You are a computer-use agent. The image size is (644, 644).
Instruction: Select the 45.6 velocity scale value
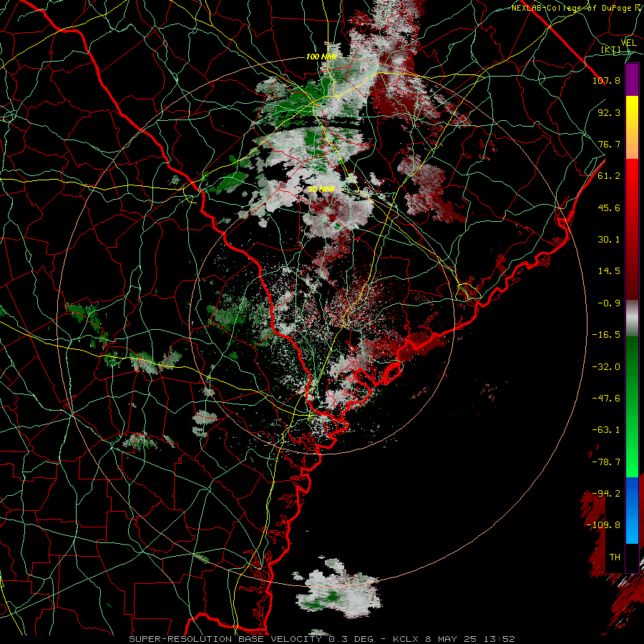(x=609, y=208)
